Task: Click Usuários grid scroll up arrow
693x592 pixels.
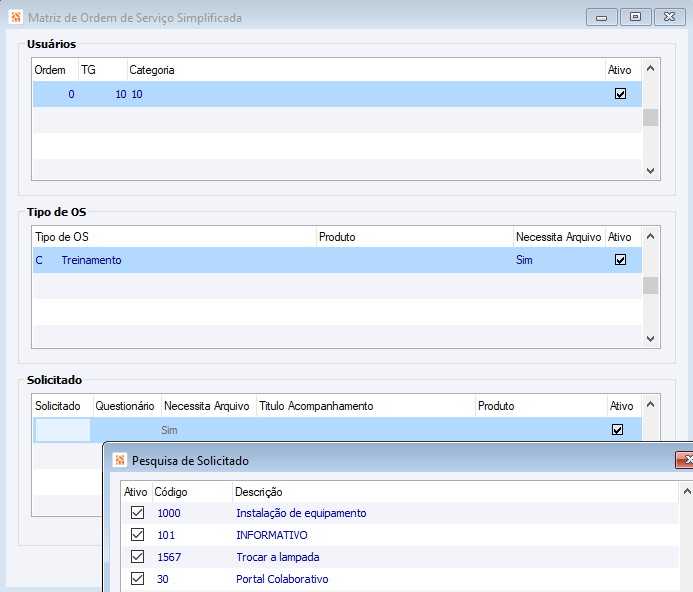Action: coord(650,69)
